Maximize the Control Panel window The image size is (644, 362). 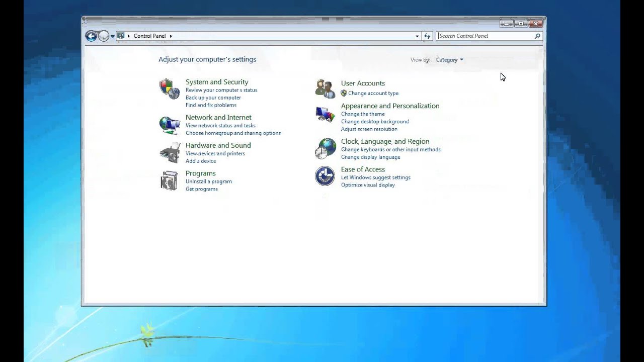[521, 24]
